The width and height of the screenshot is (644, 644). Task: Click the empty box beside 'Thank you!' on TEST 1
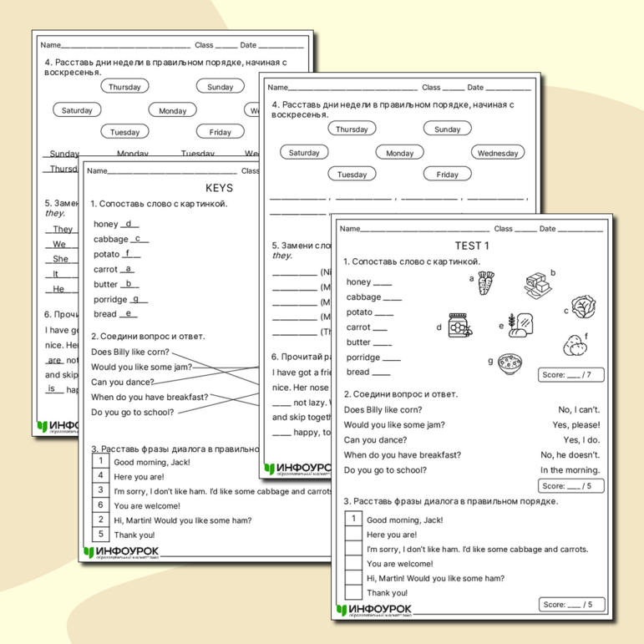pos(353,592)
